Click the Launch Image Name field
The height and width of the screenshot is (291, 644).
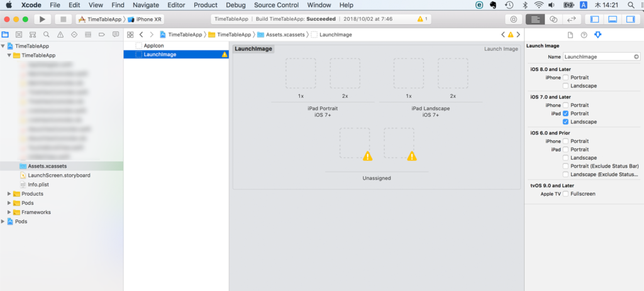[x=600, y=57]
